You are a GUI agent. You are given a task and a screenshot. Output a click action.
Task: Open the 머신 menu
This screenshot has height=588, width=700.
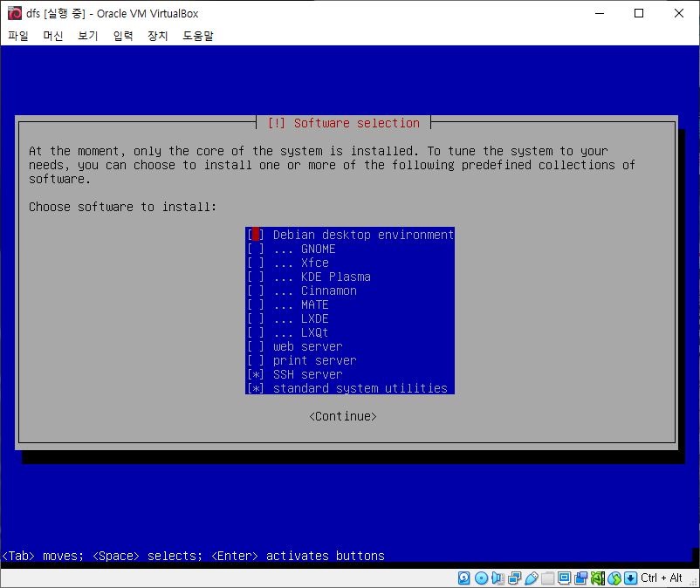click(53, 36)
